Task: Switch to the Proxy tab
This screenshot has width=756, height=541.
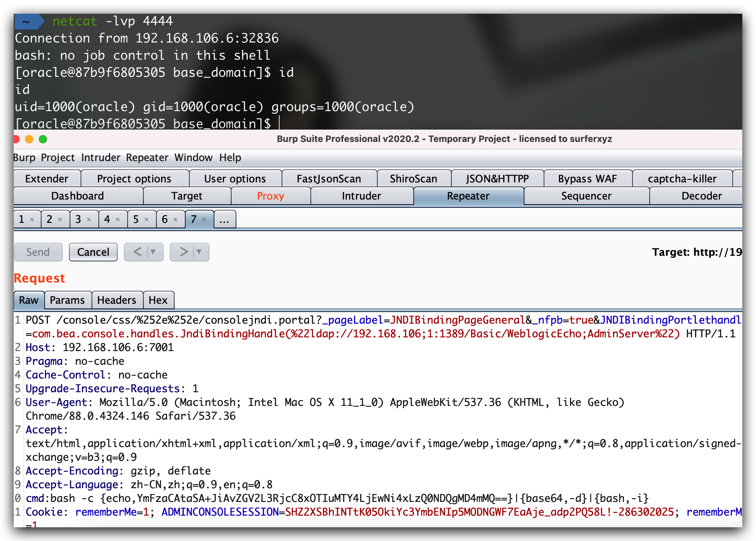Action: tap(271, 196)
